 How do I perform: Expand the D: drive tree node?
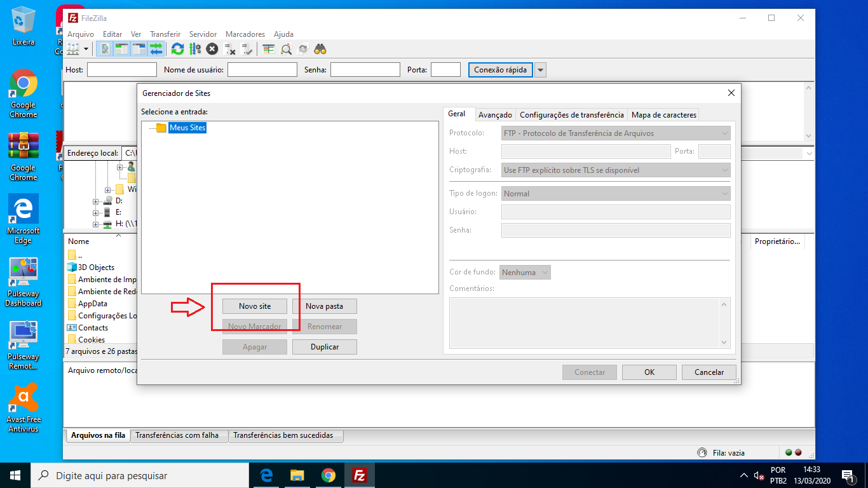[96, 201]
